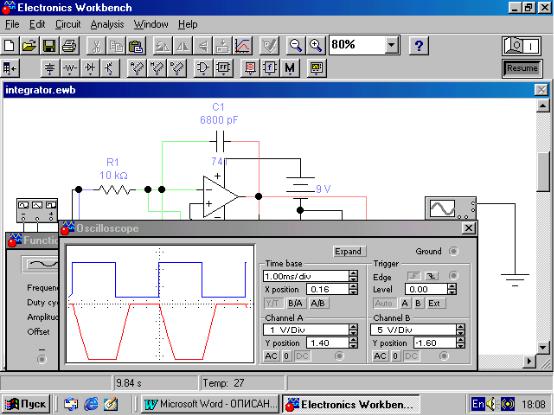Set Channel B coupling to AC
The width and height of the screenshot is (554, 415).
[380, 356]
